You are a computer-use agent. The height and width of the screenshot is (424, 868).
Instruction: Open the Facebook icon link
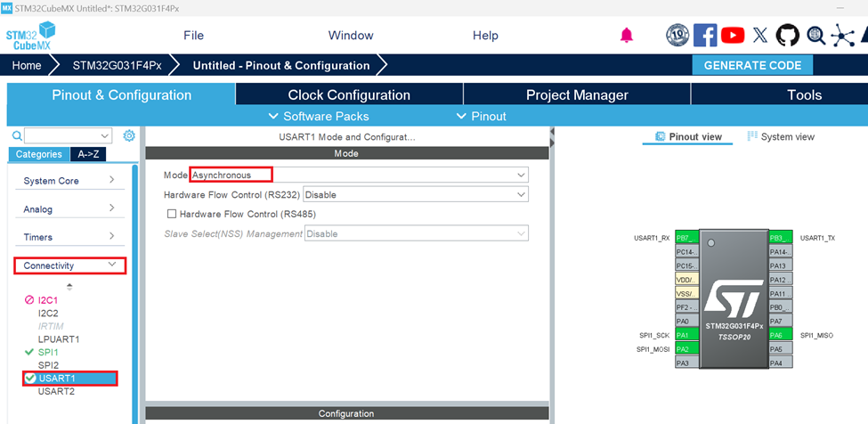tap(705, 36)
